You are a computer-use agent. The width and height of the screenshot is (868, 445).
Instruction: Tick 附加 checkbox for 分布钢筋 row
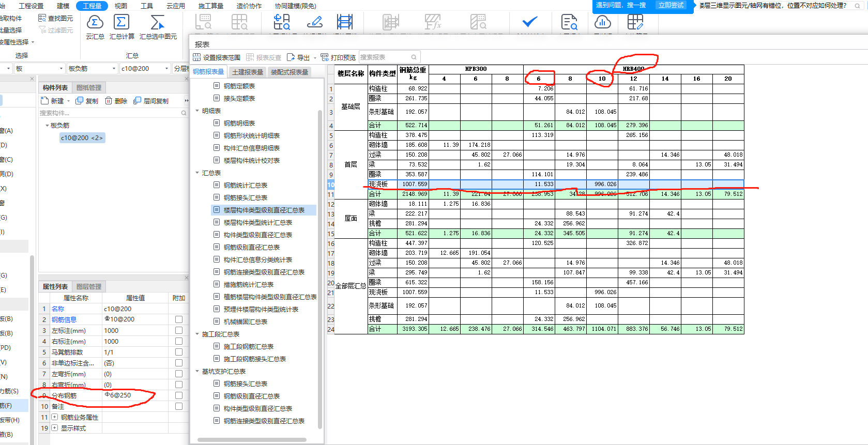pyautogui.click(x=179, y=395)
